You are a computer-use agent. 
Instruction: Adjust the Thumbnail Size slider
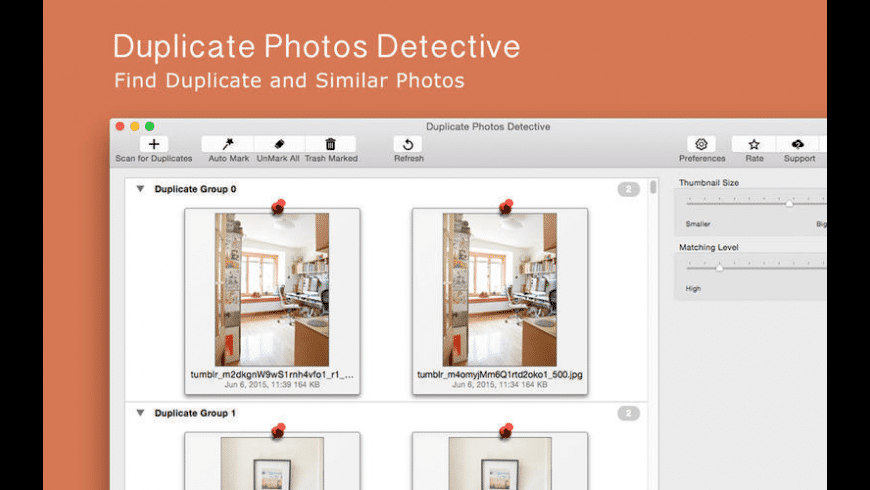point(789,203)
